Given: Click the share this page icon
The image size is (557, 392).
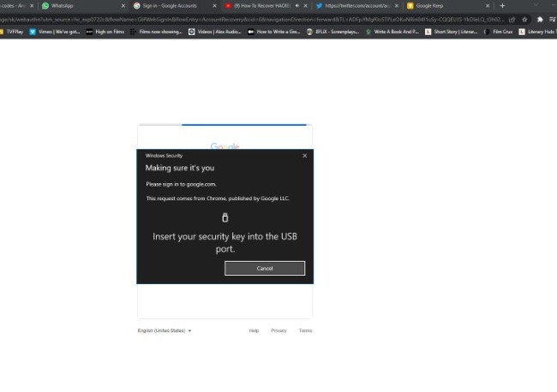Looking at the screenshot, I should pyautogui.click(x=512, y=20).
